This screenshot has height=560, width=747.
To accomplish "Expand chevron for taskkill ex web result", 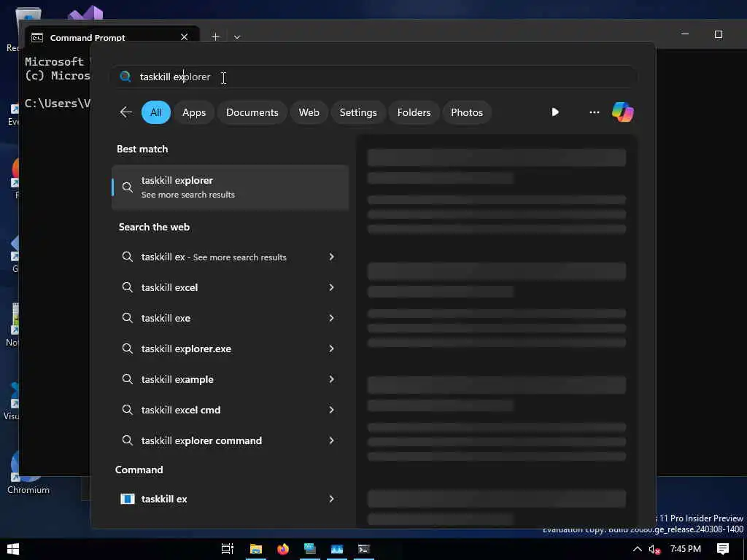I will (332, 257).
